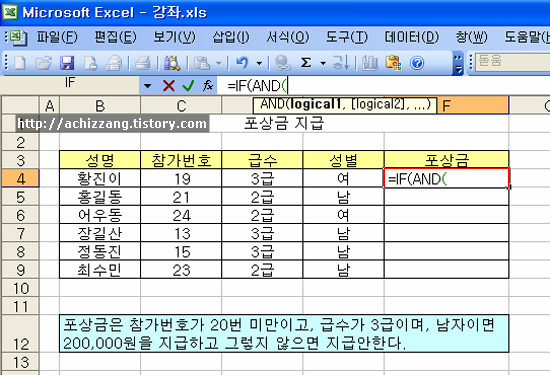Open the font name combo box 돋움

pos(513,62)
